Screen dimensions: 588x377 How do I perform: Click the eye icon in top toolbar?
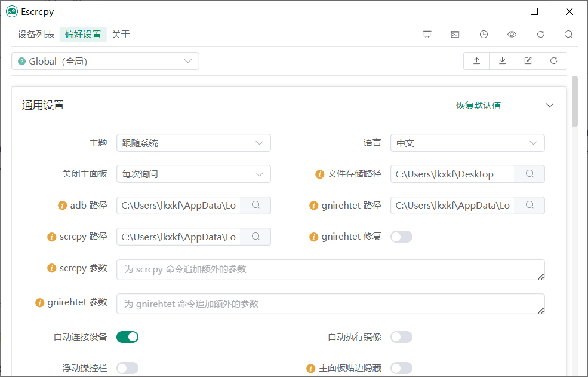pyautogui.click(x=512, y=35)
